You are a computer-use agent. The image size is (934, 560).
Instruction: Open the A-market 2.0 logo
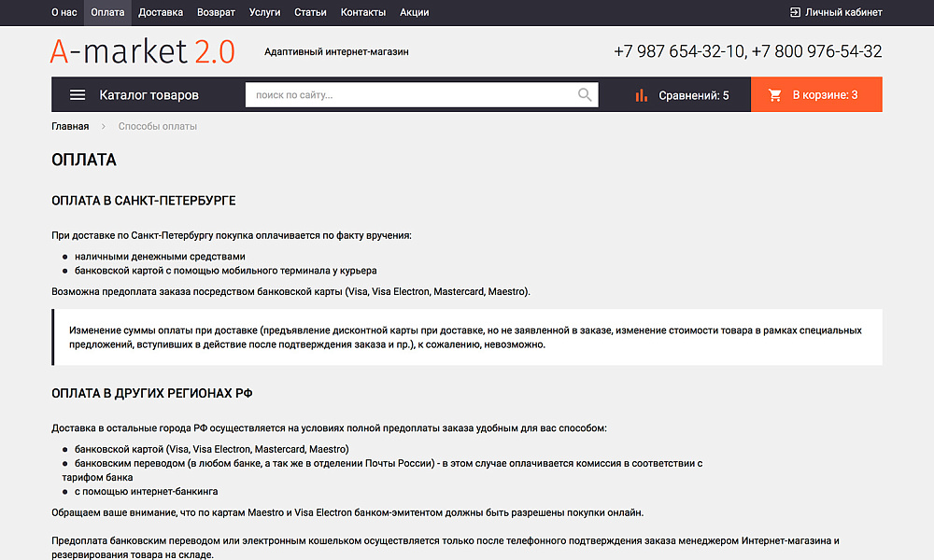pyautogui.click(x=142, y=51)
